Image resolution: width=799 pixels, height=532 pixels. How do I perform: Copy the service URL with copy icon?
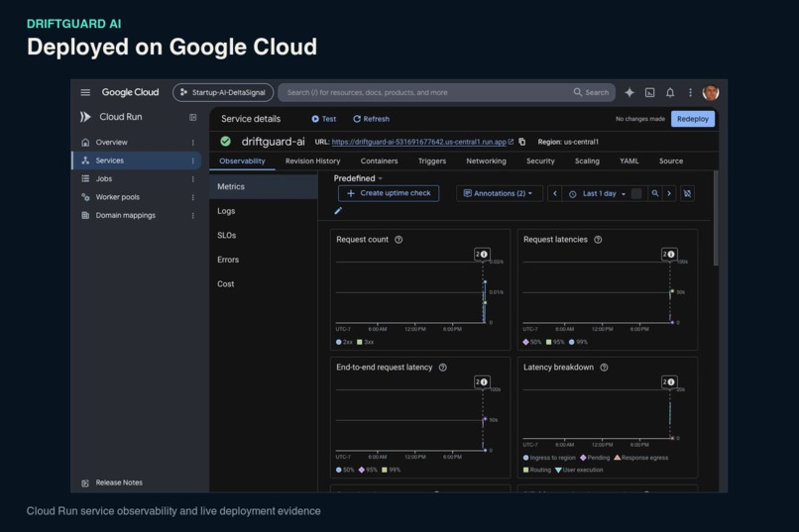[x=521, y=142]
